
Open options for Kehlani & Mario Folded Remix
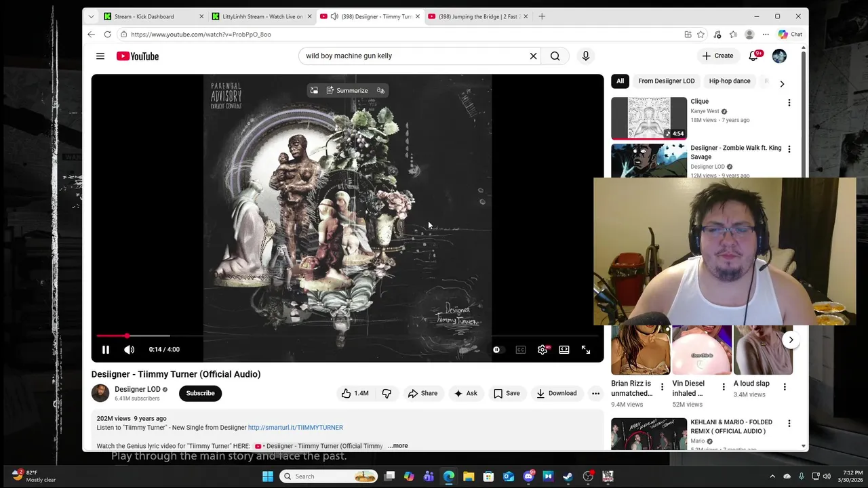point(789,424)
